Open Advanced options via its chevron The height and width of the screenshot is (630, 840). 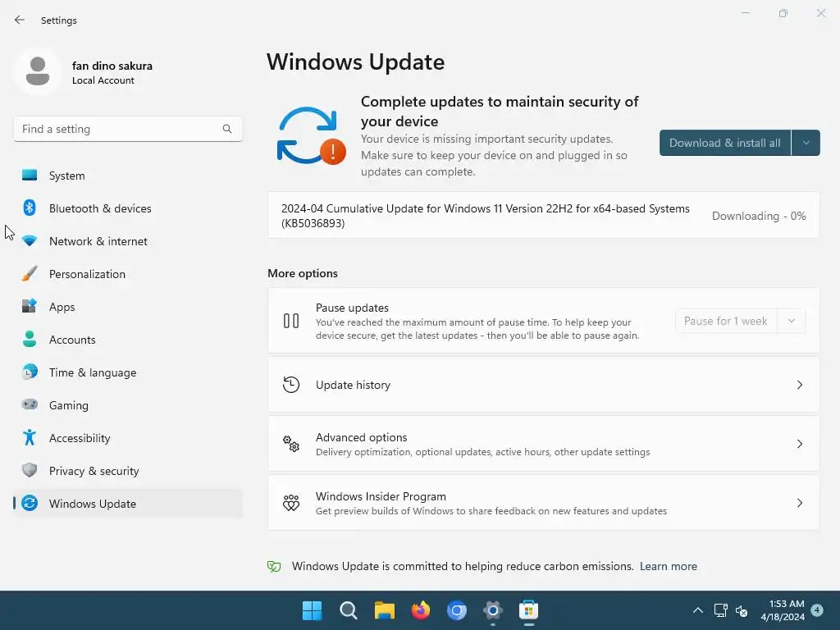[799, 444]
